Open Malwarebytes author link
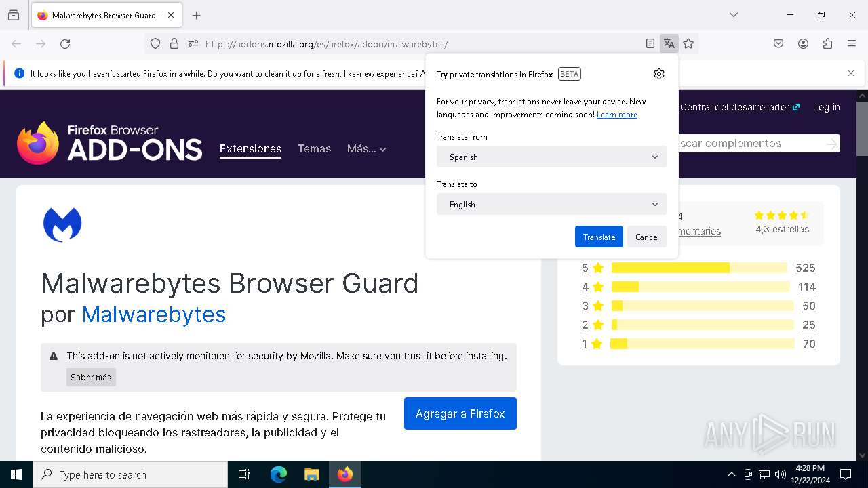 coord(154,314)
